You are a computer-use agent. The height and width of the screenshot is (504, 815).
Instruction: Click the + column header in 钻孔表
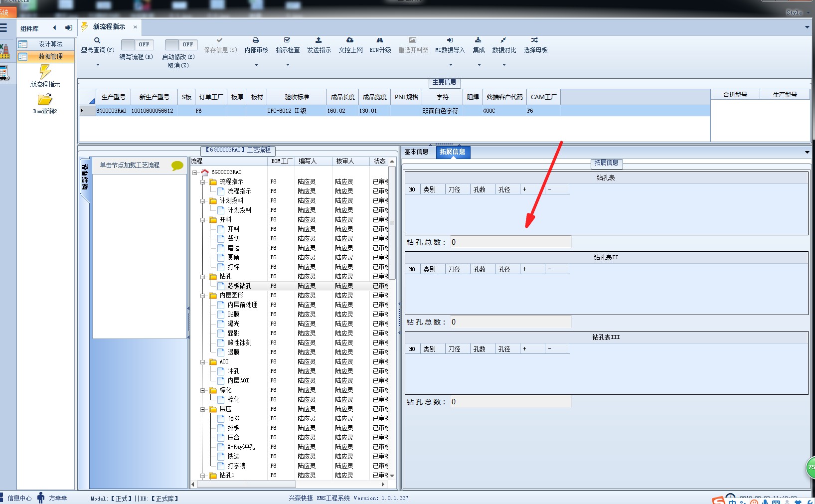pyautogui.click(x=532, y=189)
